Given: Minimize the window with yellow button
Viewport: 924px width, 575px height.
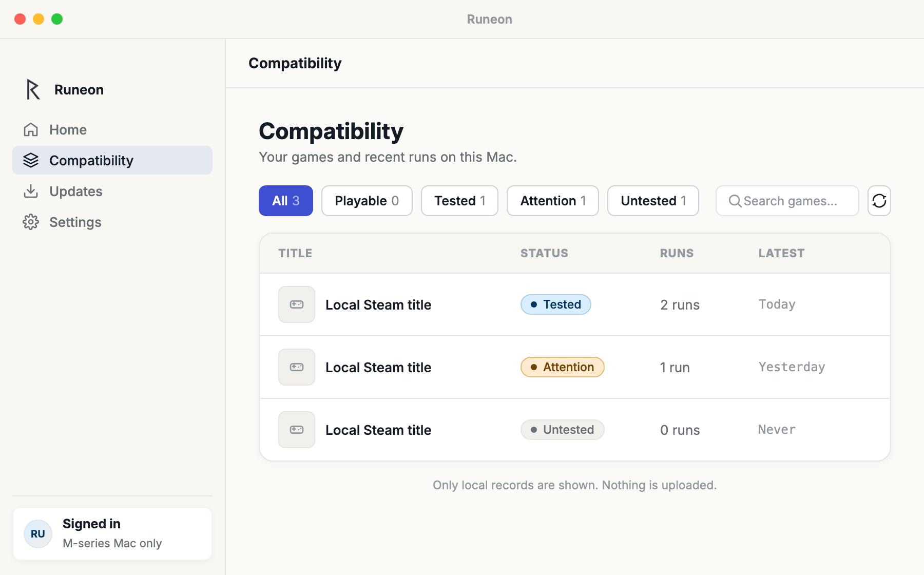Looking at the screenshot, I should tap(38, 19).
